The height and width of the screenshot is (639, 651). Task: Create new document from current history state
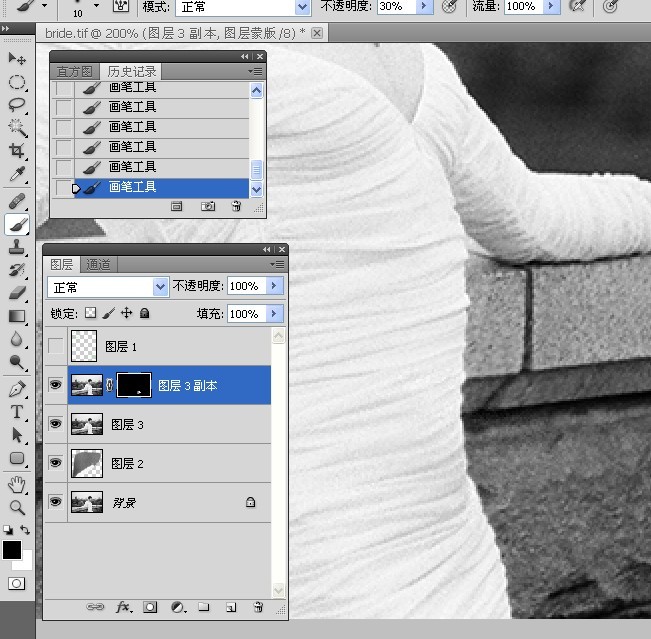pos(176,206)
